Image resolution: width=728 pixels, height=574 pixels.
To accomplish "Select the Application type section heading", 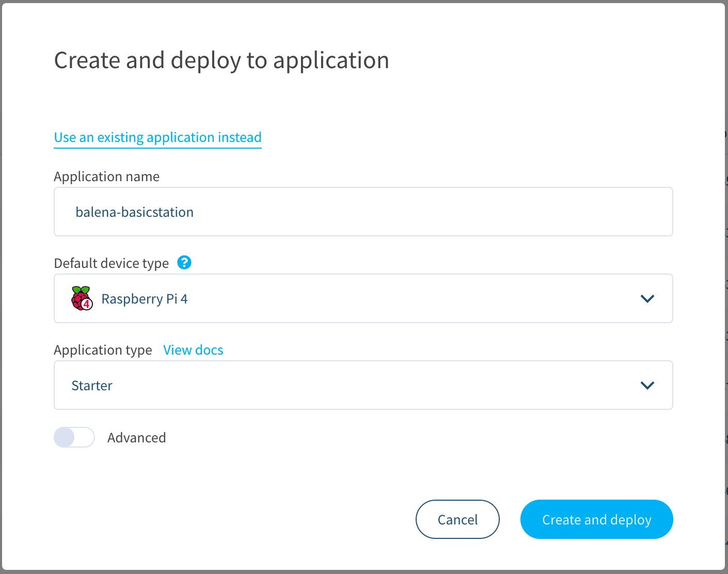I will (103, 349).
